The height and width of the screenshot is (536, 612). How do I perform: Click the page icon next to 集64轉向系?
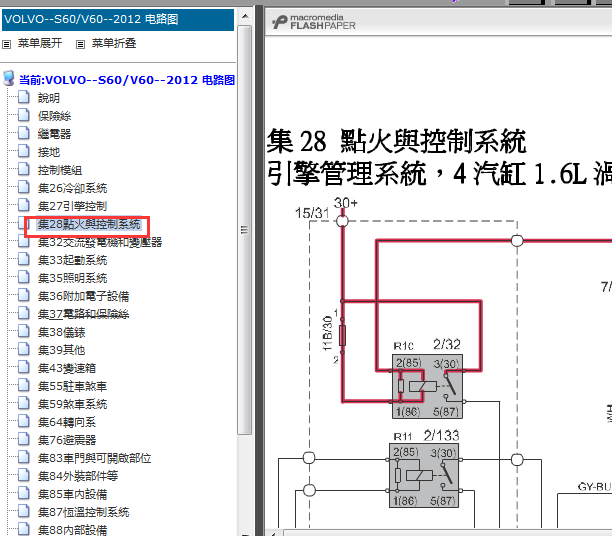(x=24, y=421)
